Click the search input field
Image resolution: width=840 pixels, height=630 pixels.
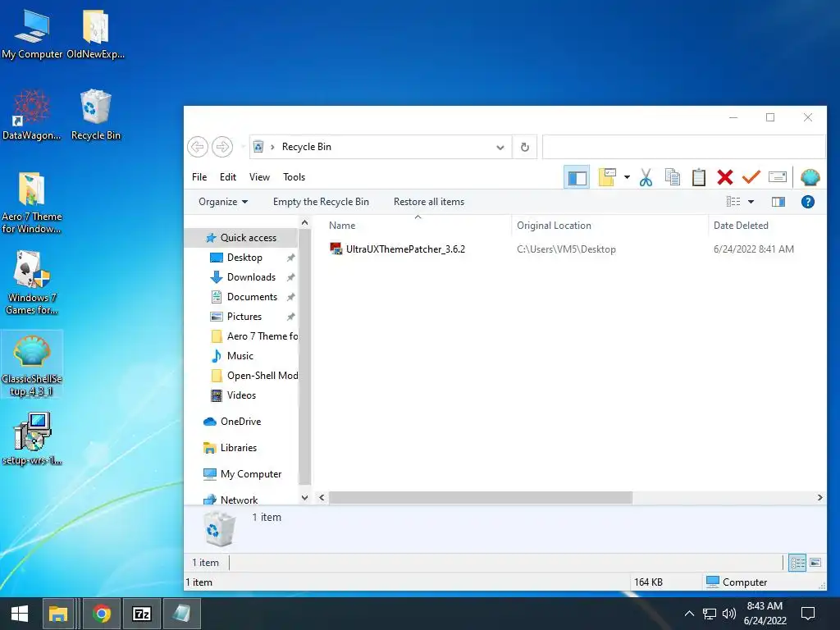683,147
